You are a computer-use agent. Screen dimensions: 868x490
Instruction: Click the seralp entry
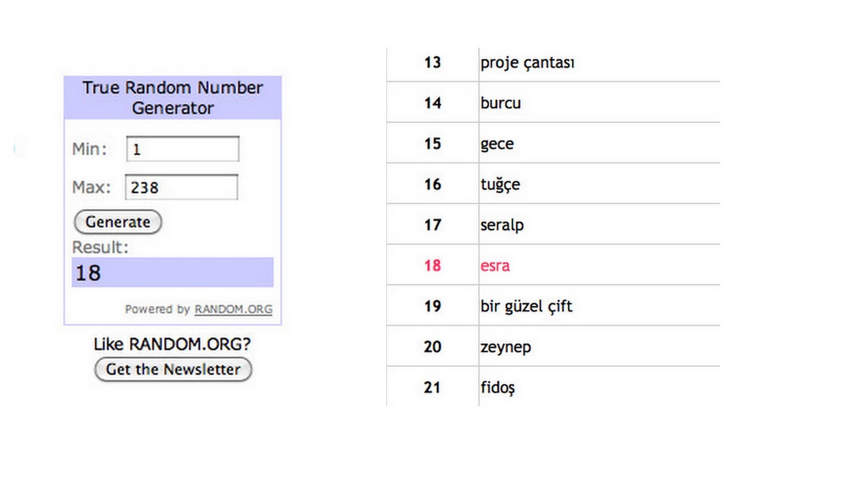502,225
